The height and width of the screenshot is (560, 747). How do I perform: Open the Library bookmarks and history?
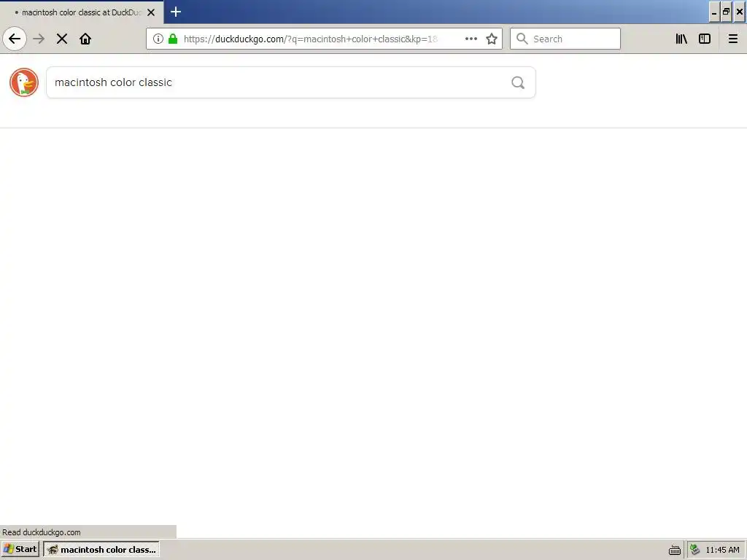pyautogui.click(x=681, y=39)
